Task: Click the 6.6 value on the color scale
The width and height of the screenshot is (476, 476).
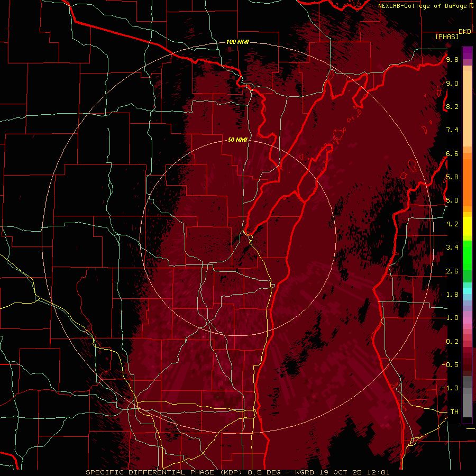Action: (452, 153)
